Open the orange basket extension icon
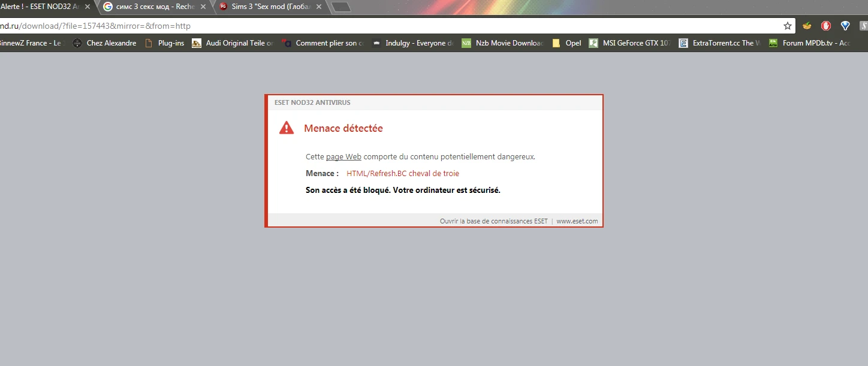Image resolution: width=868 pixels, height=366 pixels. point(807,26)
